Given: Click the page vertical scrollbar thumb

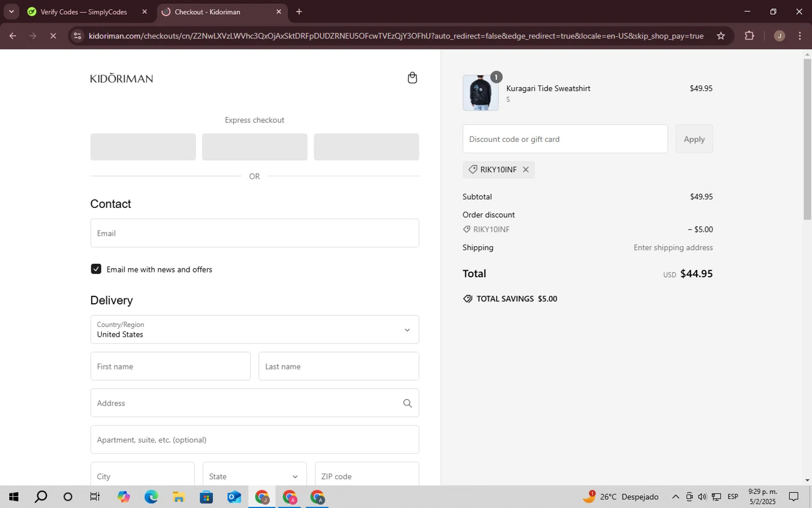Looking at the screenshot, I should tap(807, 139).
